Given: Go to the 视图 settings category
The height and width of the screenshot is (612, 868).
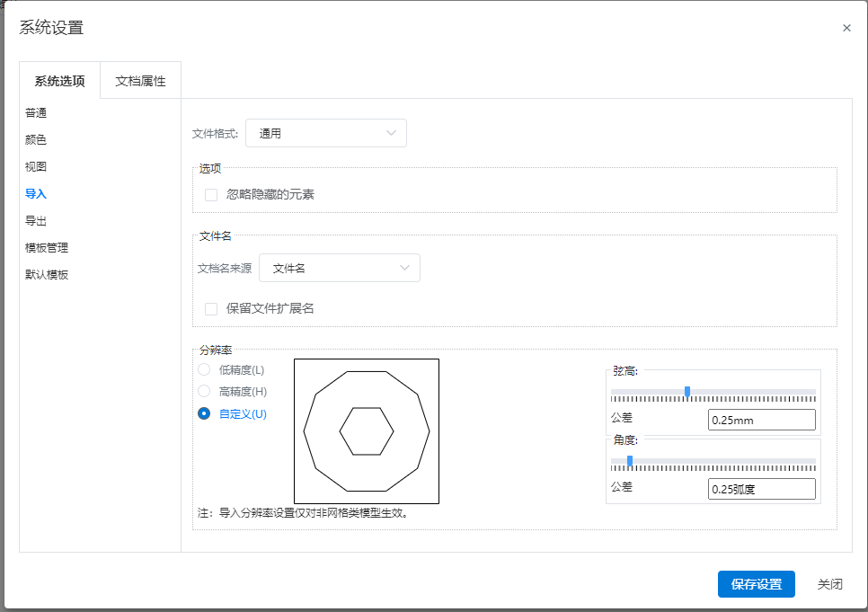Looking at the screenshot, I should point(36,167).
